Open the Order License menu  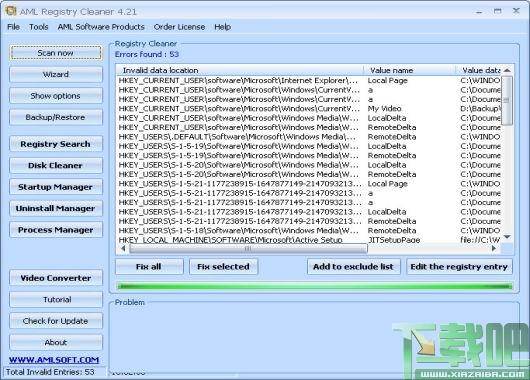click(179, 27)
